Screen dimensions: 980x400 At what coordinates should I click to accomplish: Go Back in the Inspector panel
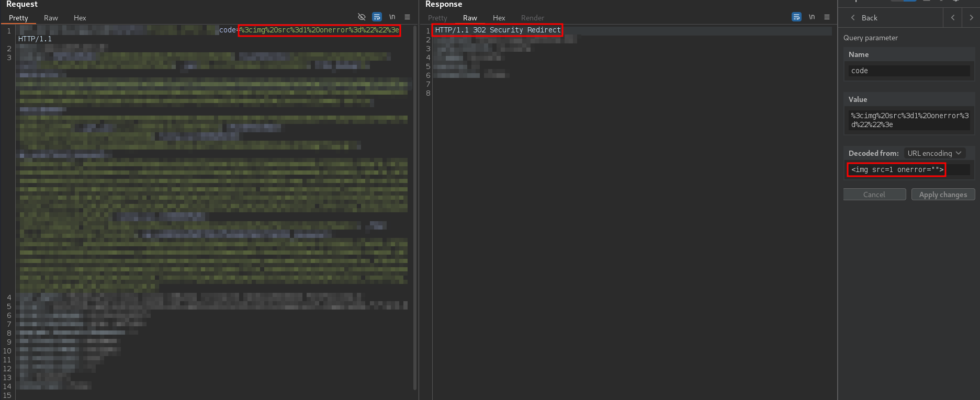coord(864,18)
